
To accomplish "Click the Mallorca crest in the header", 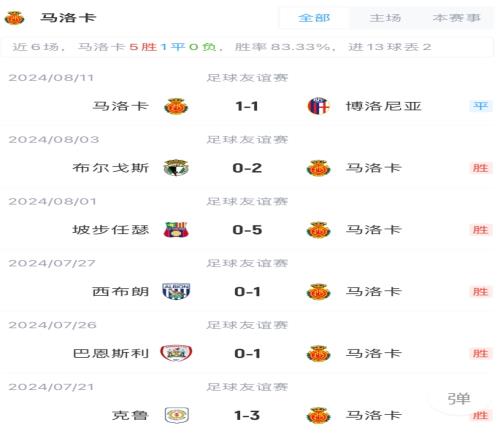I will 14,18.
